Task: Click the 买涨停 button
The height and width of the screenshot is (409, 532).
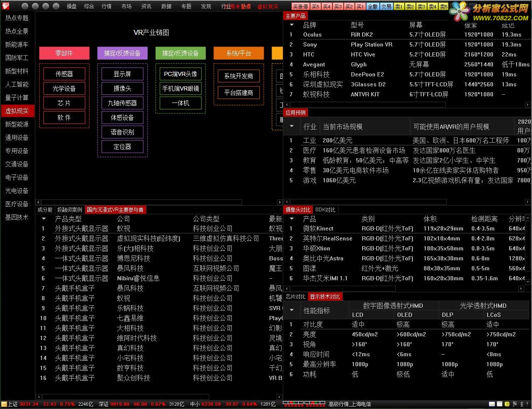Action: pyautogui.click(x=301, y=7)
